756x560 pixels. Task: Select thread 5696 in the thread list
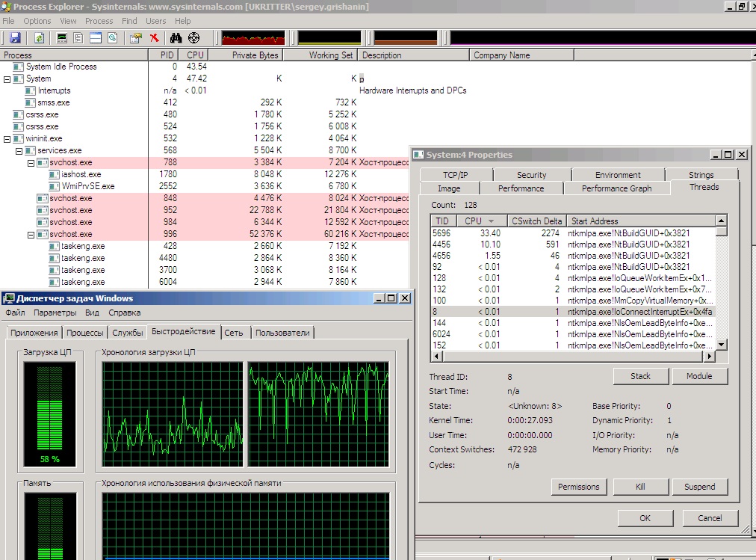[x=572, y=233]
